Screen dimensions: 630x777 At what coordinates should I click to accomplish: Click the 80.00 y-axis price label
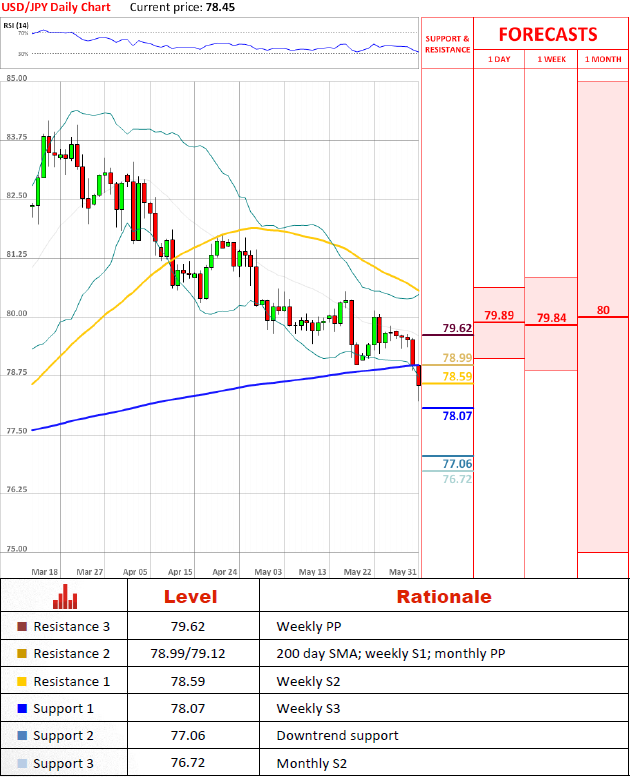16,314
